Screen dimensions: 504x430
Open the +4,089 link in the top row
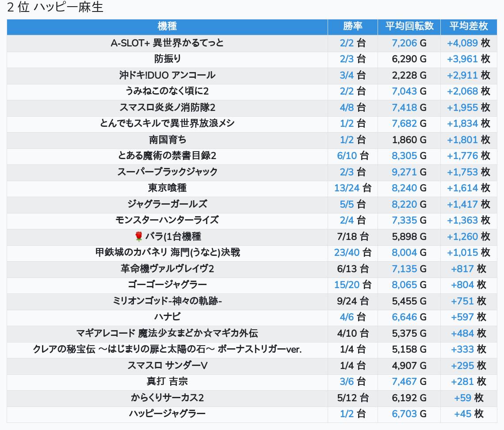(x=462, y=43)
